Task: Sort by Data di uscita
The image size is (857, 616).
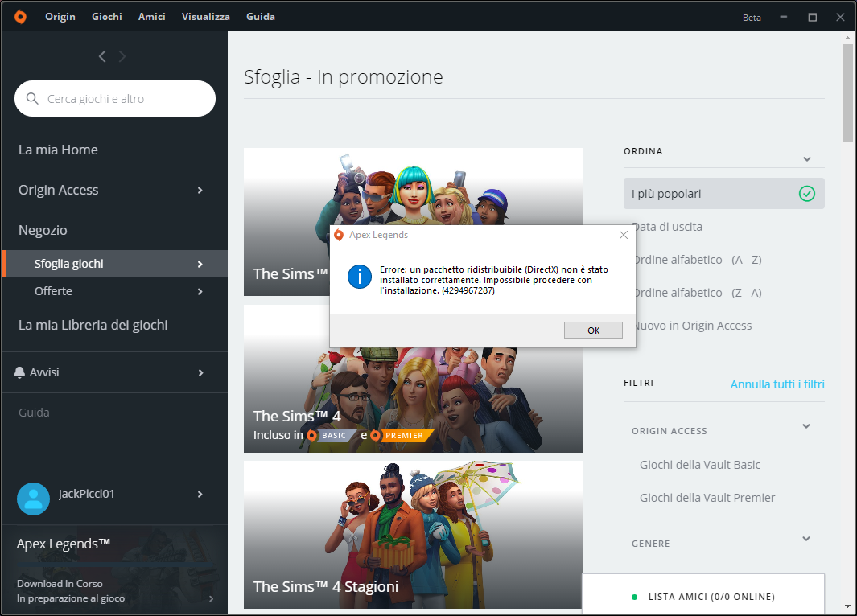Action: [667, 227]
